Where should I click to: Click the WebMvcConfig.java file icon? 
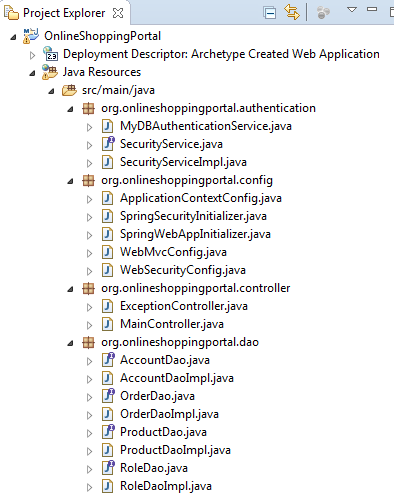(x=107, y=252)
